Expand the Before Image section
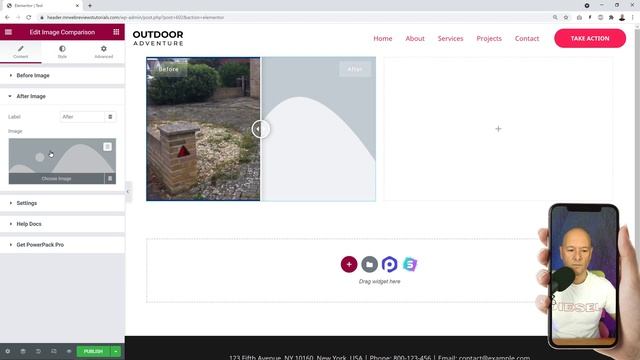This screenshot has height=360, width=640. (x=62, y=76)
